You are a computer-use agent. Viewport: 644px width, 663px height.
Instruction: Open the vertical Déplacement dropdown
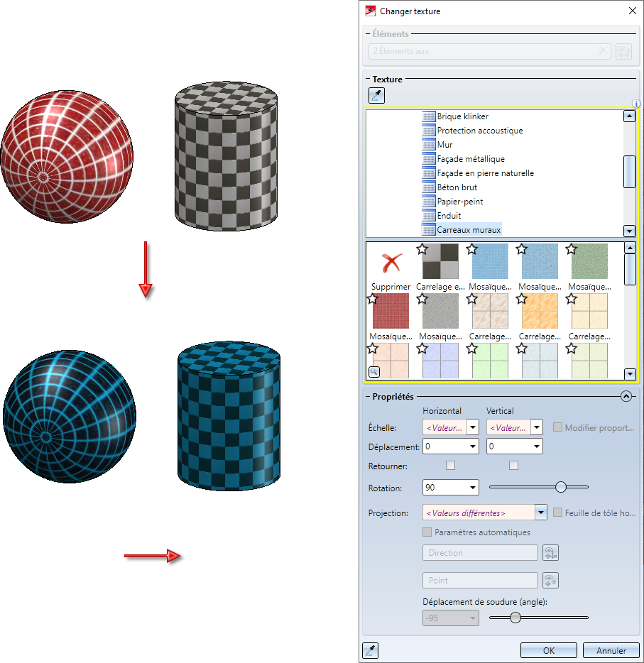coord(537,446)
